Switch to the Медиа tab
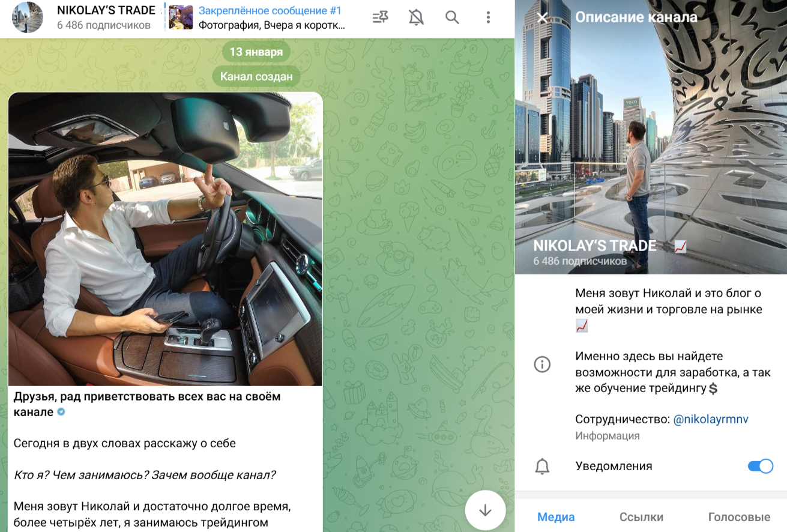 coord(556,517)
